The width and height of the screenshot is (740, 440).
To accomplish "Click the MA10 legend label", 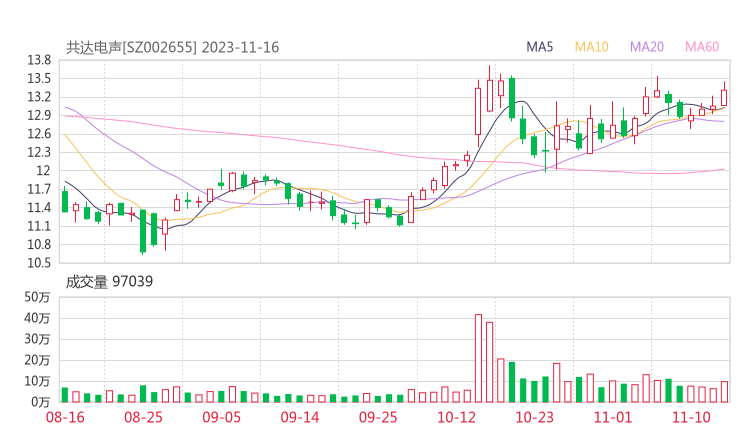I will (591, 47).
